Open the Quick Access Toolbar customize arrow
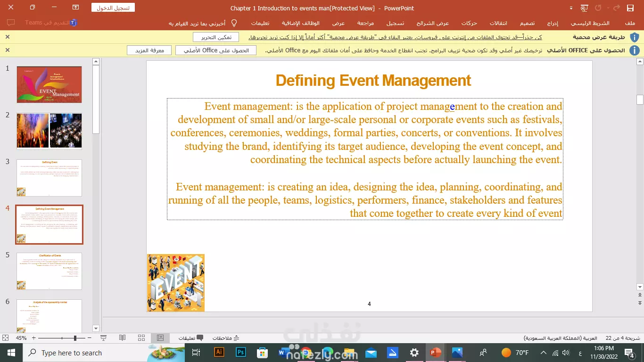The height and width of the screenshot is (362, 644). (571, 8)
